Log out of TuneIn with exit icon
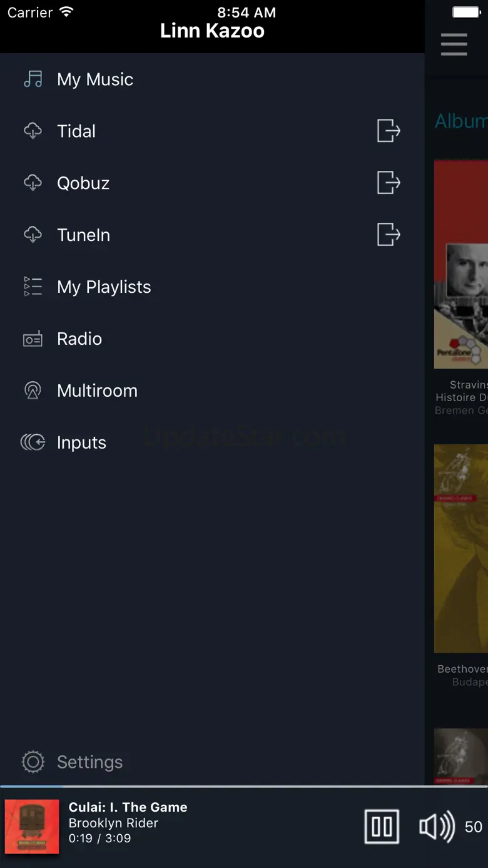 (389, 235)
